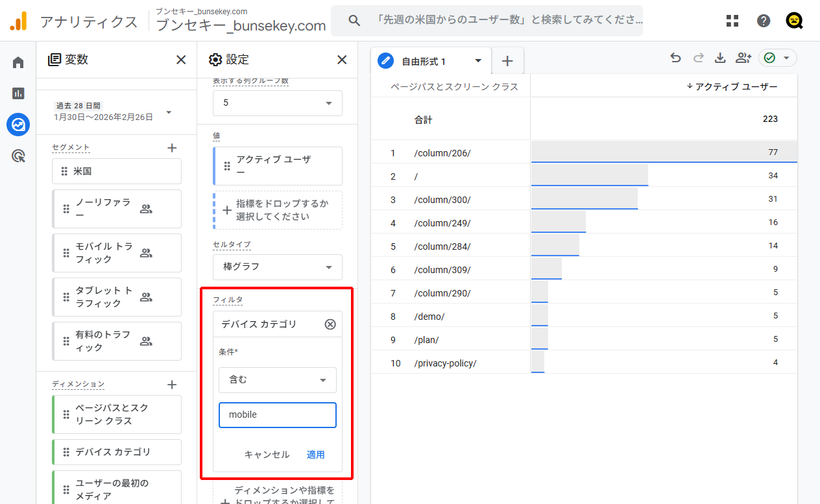Redo the exploration change
Screen dimensions: 820x504
click(697, 57)
